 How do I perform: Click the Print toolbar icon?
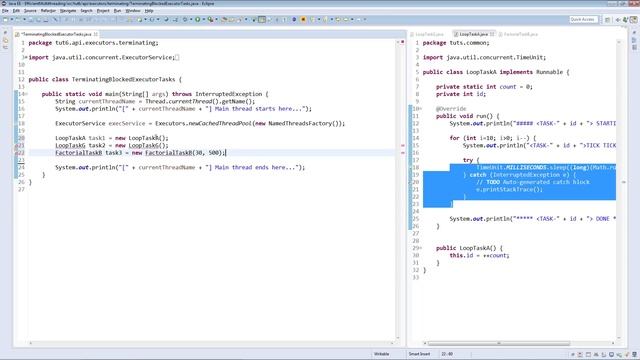45,19
